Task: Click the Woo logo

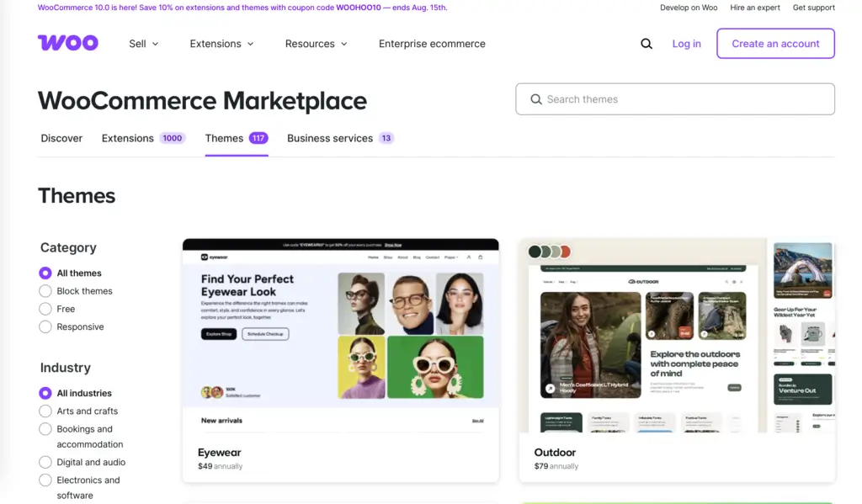Action: pyautogui.click(x=67, y=42)
